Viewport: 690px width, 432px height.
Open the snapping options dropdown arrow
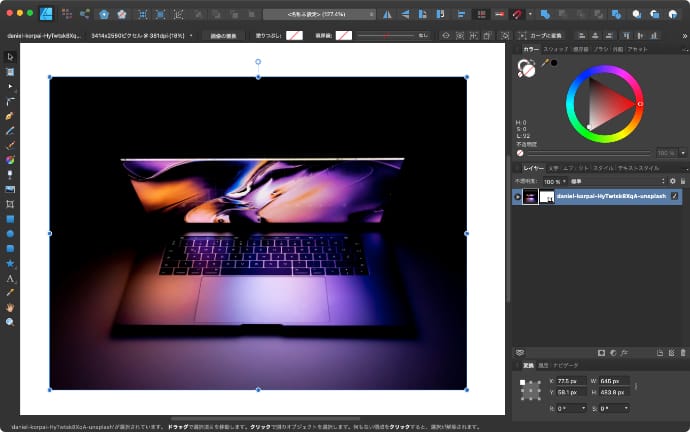point(530,15)
